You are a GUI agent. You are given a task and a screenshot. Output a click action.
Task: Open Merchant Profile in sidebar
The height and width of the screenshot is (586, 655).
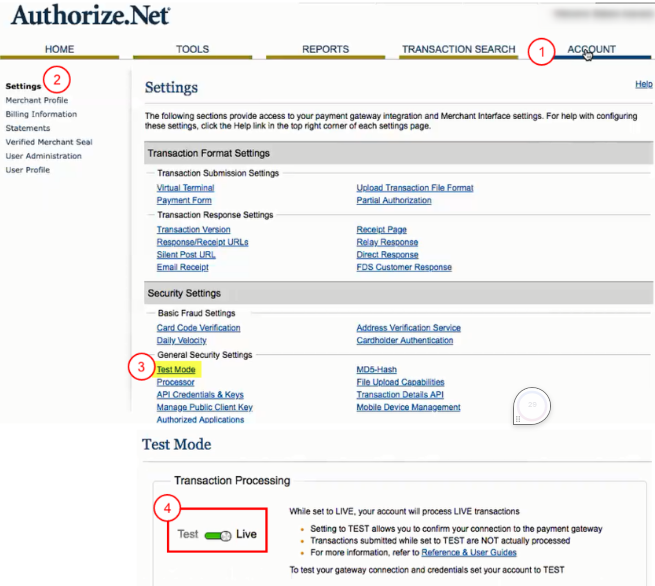point(36,100)
